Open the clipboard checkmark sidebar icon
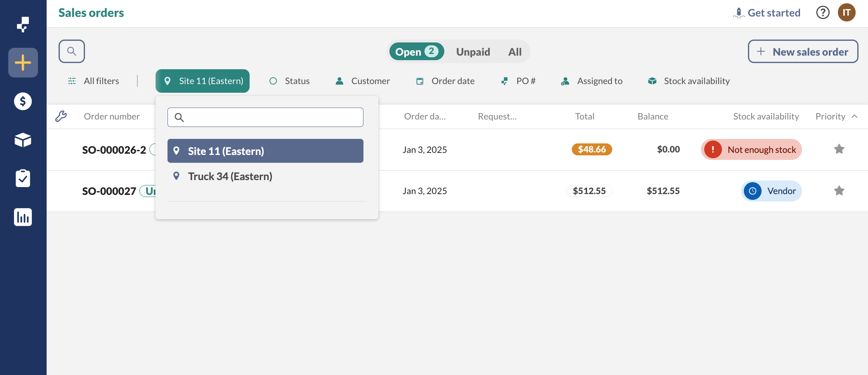 (23, 178)
